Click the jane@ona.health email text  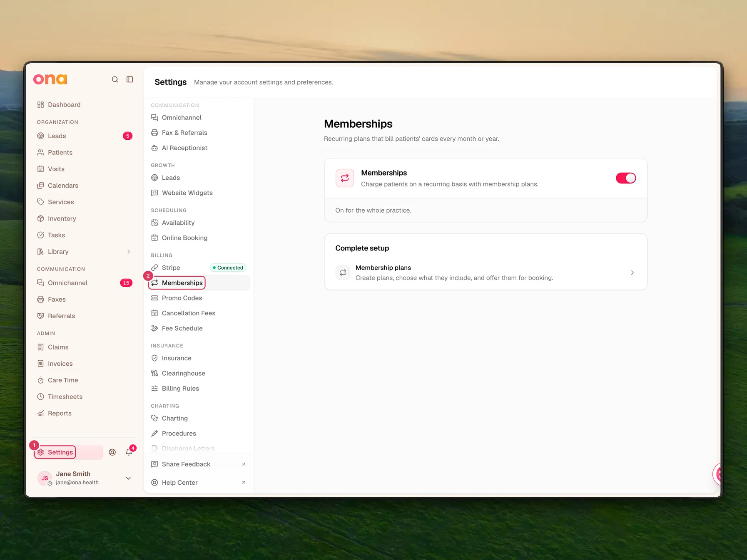coord(77,483)
